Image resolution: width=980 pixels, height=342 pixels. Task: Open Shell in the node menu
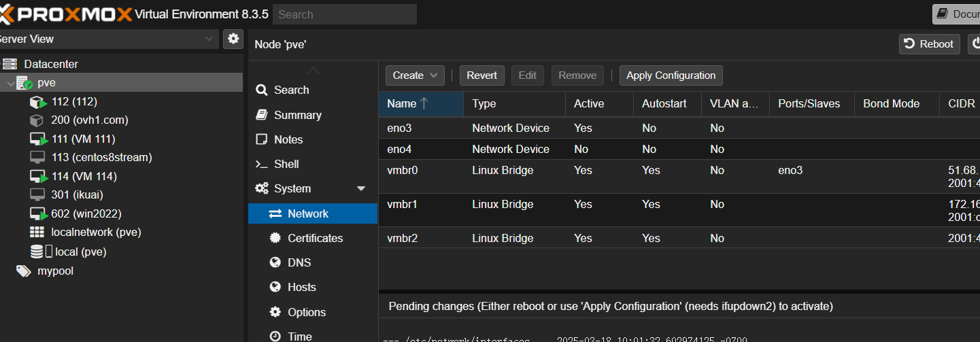click(286, 164)
